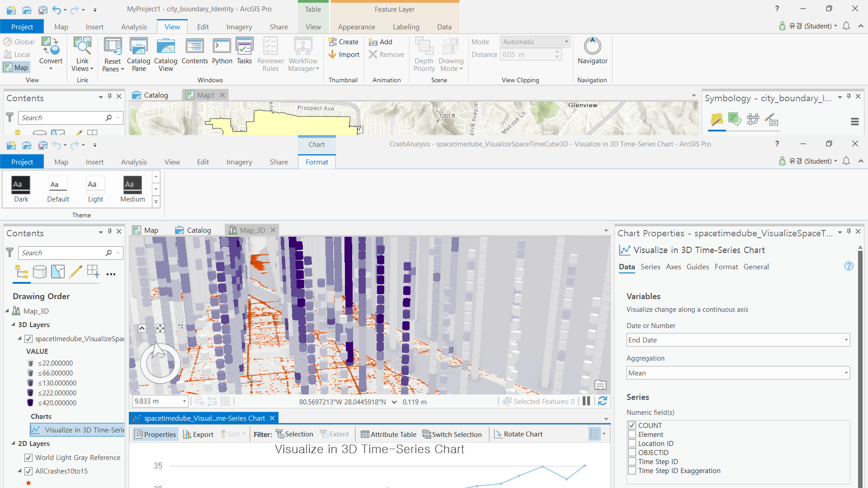868x488 pixels.
Task: Check the Time Step ID field
Action: click(x=632, y=461)
